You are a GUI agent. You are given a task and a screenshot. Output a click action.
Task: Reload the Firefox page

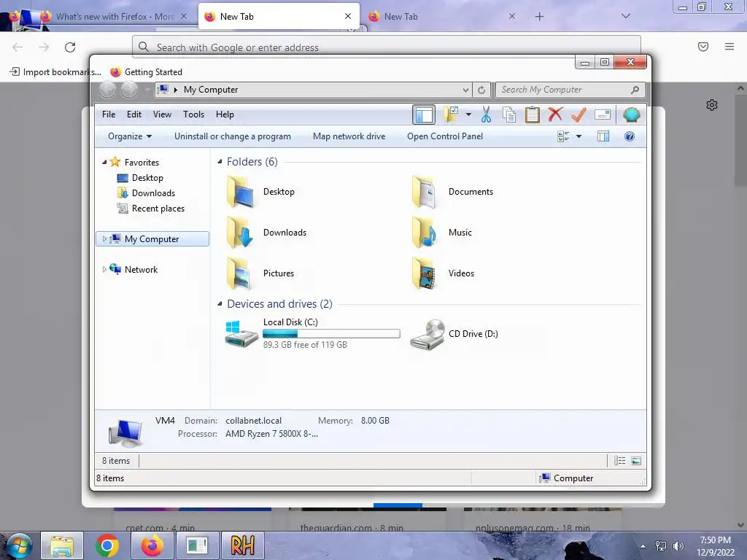coord(70,47)
